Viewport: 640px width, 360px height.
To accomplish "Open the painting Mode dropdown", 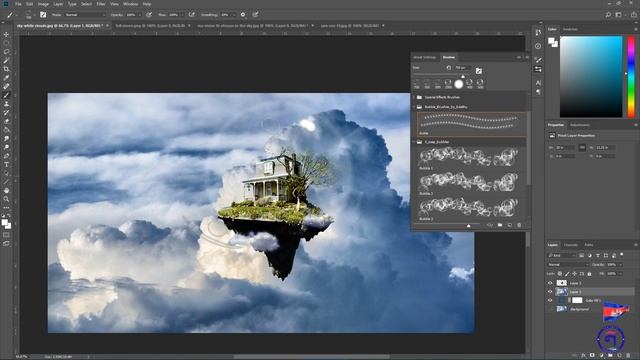I will point(85,15).
